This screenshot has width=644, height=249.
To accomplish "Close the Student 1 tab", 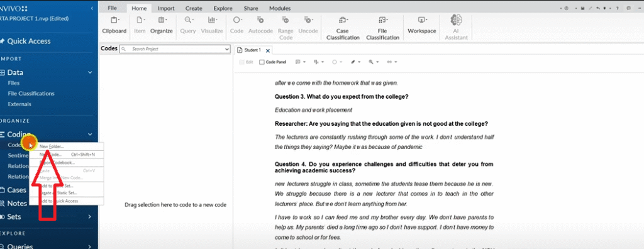I will (268, 50).
